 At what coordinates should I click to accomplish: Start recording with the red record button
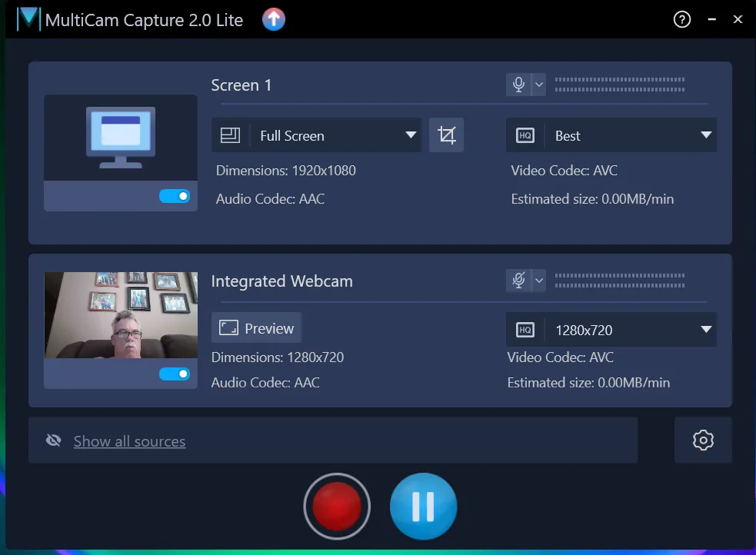tap(337, 507)
